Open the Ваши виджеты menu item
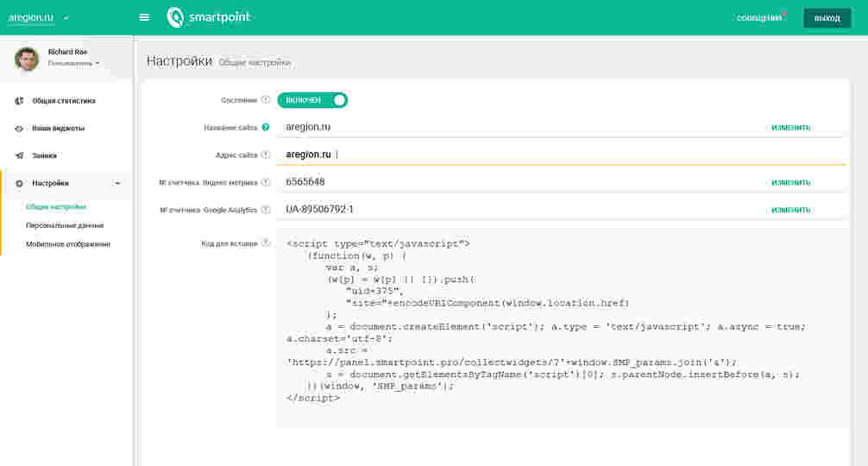 58,129
